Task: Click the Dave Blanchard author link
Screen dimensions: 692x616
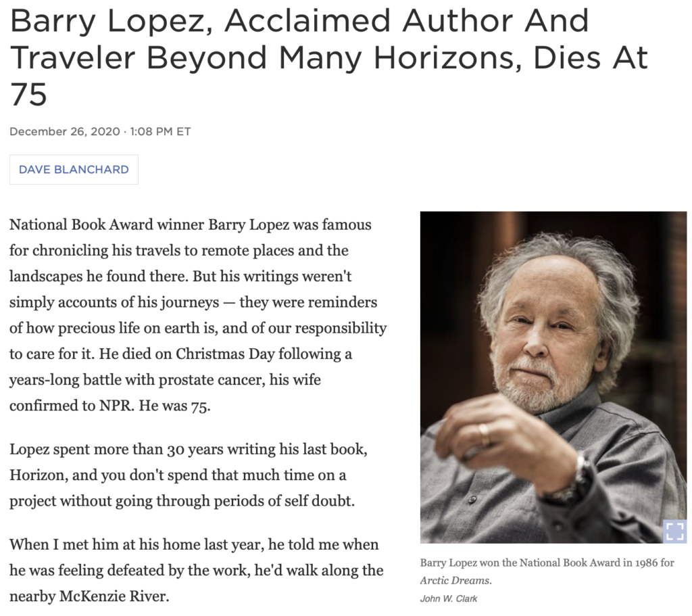Action: click(74, 170)
